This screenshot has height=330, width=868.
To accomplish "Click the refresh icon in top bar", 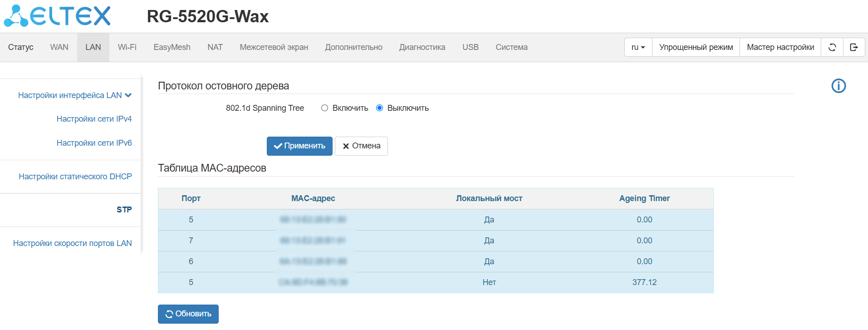I will [x=832, y=47].
